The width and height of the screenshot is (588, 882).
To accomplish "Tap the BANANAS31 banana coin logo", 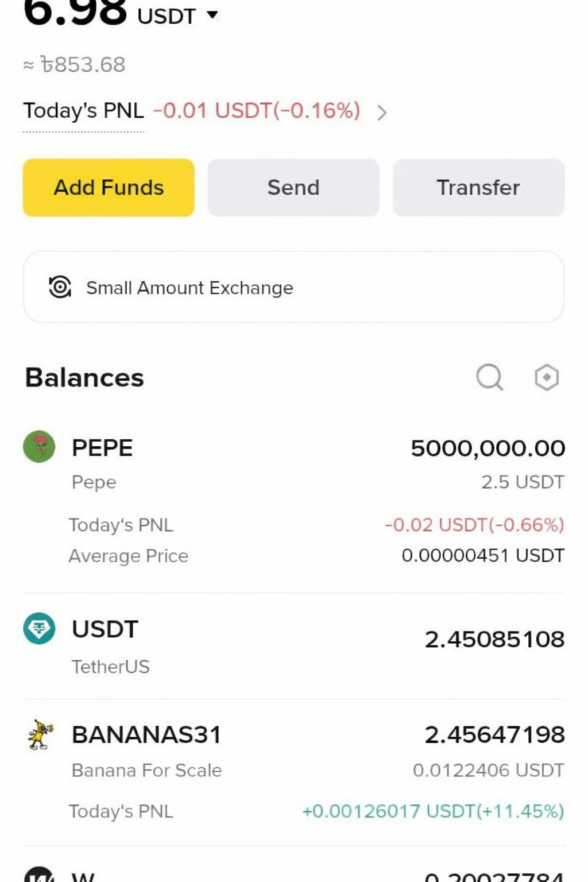I will coord(40,734).
